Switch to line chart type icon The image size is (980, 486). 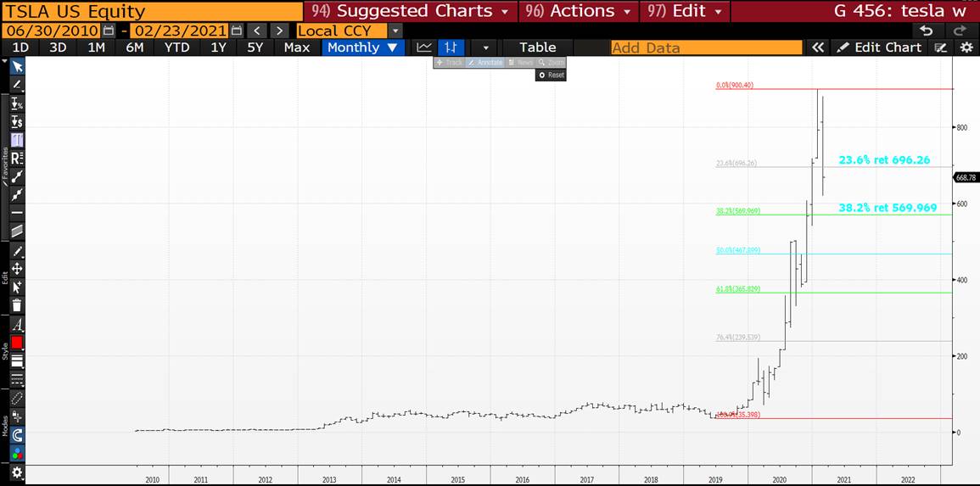425,47
